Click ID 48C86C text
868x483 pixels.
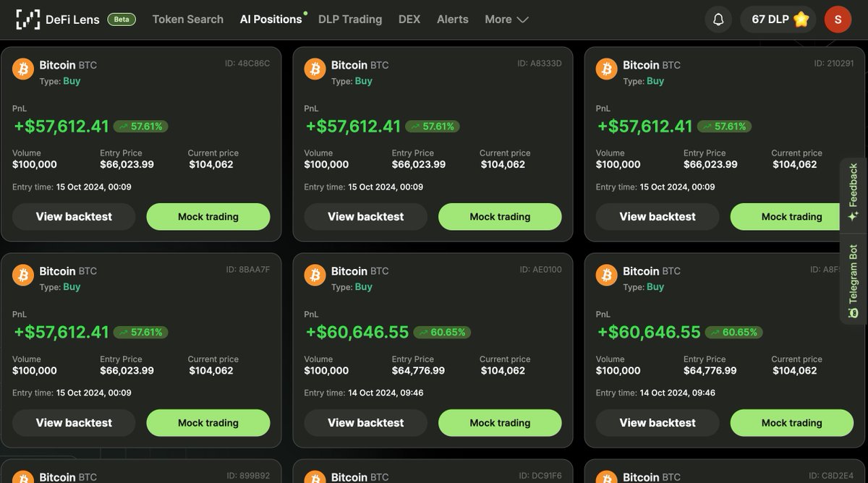247,64
